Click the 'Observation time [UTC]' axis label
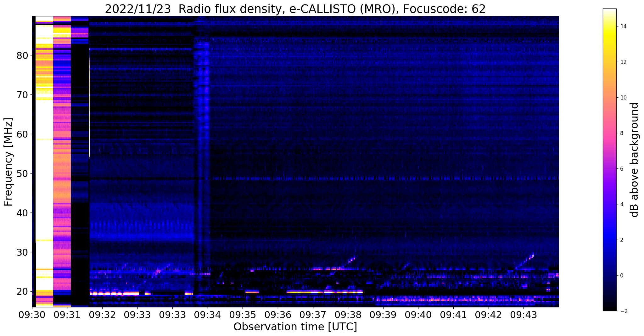644x336 pixels. coord(295,327)
